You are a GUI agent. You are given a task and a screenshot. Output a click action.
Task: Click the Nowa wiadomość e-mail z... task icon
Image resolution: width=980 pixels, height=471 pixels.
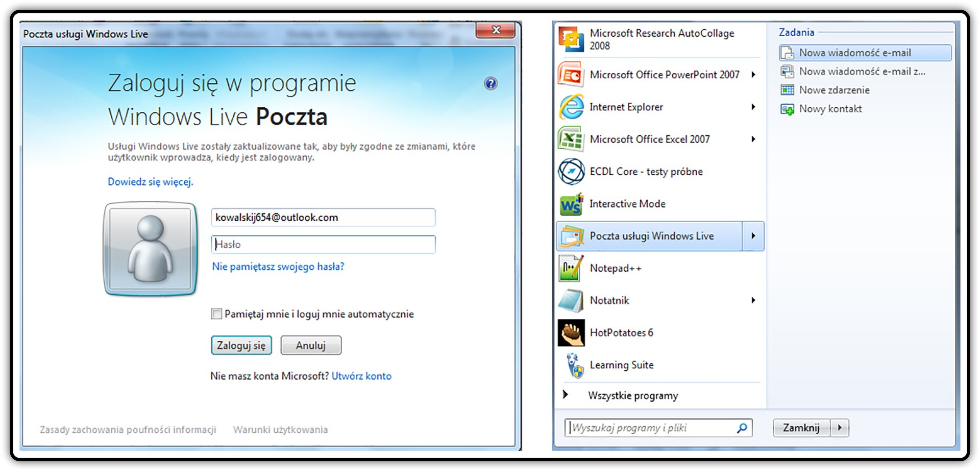pyautogui.click(x=788, y=72)
